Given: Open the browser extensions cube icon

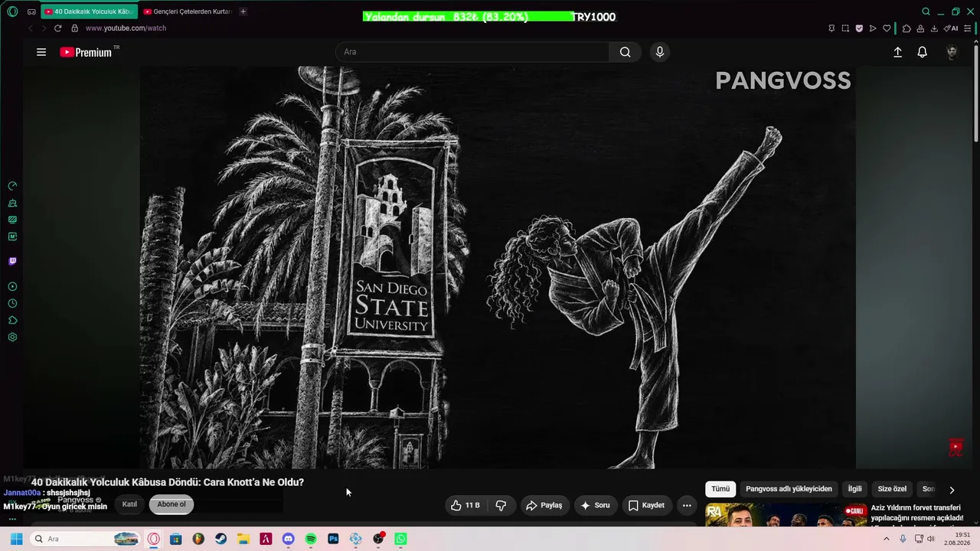Looking at the screenshot, I should tap(906, 28).
